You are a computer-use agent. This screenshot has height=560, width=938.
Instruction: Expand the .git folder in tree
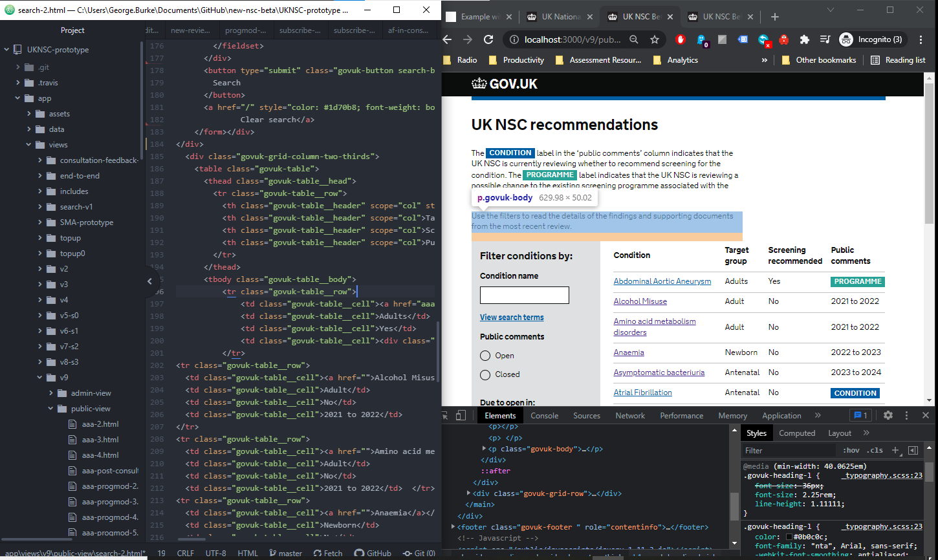(18, 67)
